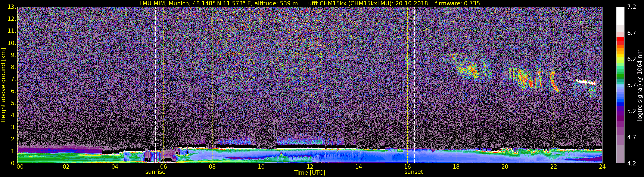The image size is (644, 177).
Task: Click colorbar label '6.7'
Action: (632, 33)
